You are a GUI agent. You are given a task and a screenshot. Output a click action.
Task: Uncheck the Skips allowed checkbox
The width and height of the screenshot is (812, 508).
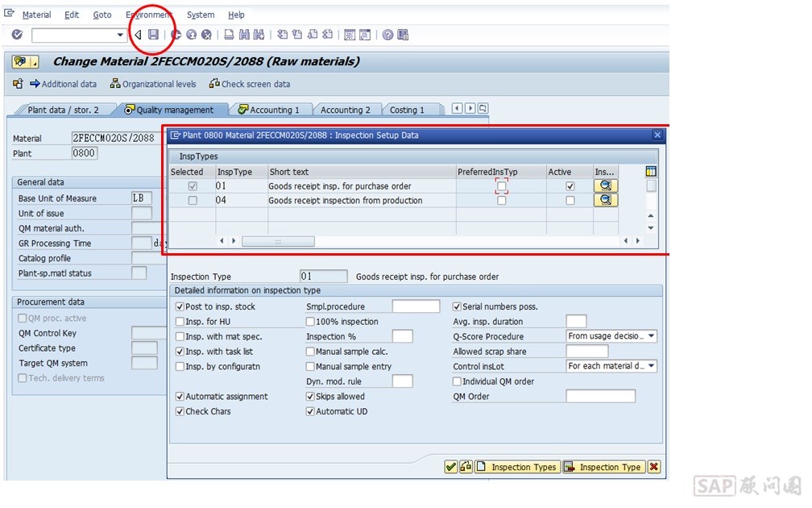[x=310, y=397]
